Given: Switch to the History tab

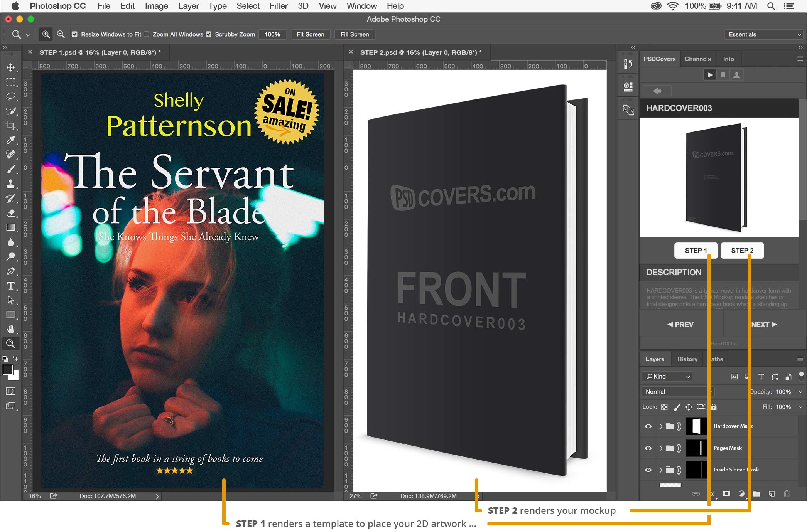Looking at the screenshot, I should pyautogui.click(x=687, y=359).
